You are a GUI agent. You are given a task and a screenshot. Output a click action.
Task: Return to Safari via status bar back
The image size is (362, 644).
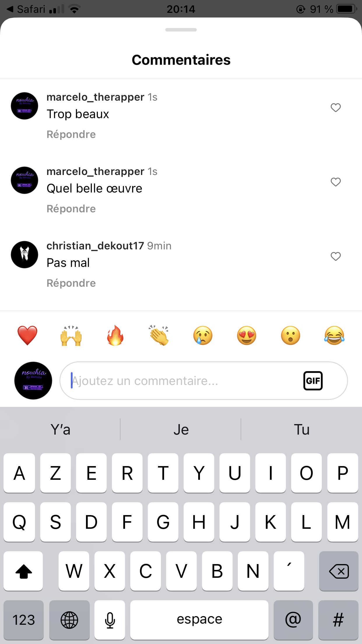(26, 9)
